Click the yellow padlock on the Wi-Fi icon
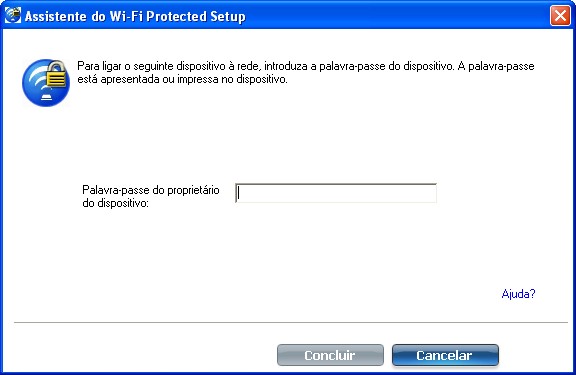This screenshot has height=375, width=576. 56,74
